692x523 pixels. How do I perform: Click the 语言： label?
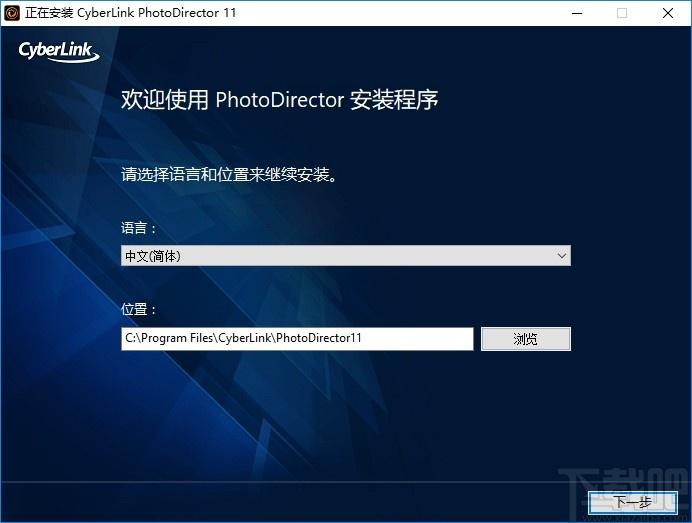139,228
